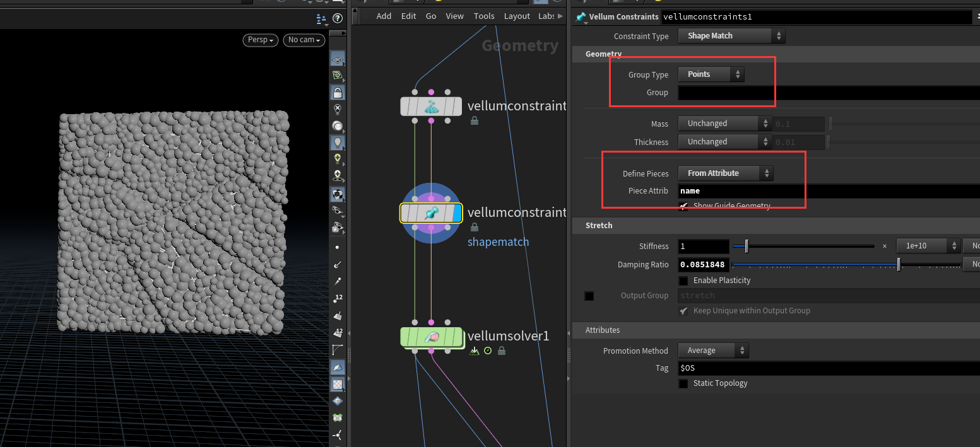The width and height of the screenshot is (980, 447).
Task: Open the Labs menu
Action: click(546, 16)
